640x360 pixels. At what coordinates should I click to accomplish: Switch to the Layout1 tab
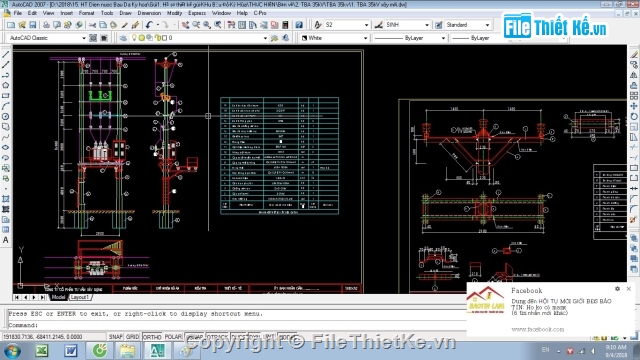pyautogui.click(x=80, y=297)
